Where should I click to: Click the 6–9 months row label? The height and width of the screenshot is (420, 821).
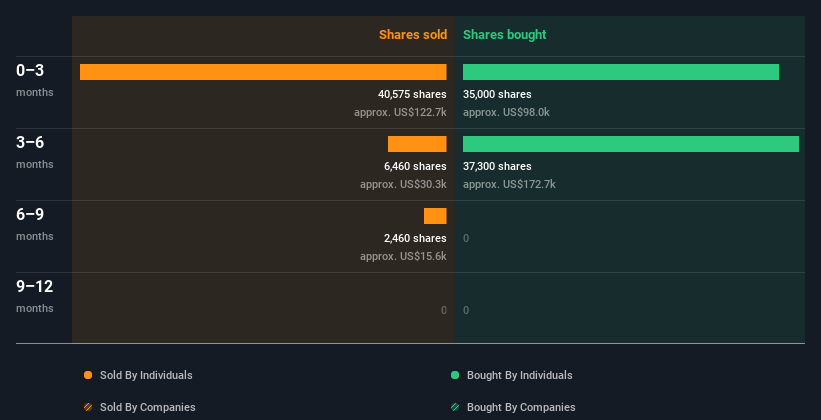click(35, 224)
